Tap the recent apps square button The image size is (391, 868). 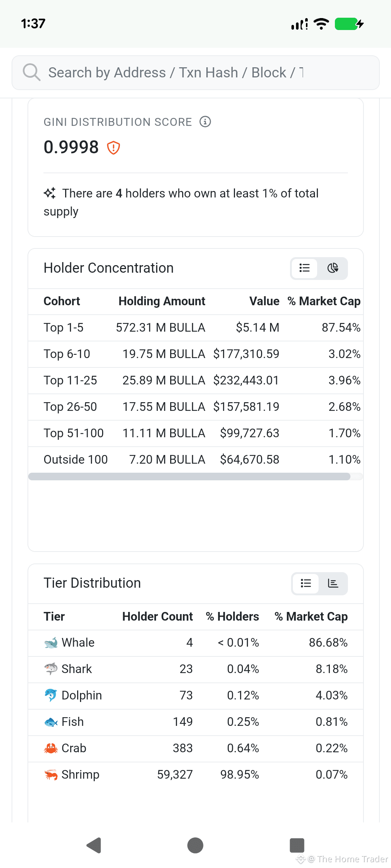coord(297,845)
